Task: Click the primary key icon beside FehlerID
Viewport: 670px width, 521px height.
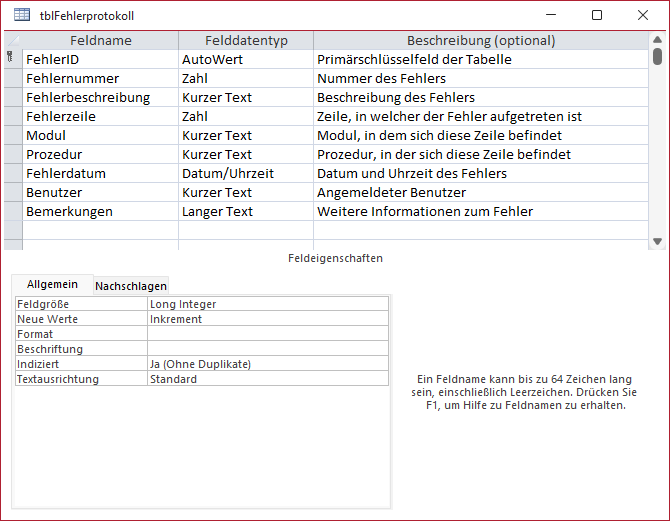Action: (11, 59)
